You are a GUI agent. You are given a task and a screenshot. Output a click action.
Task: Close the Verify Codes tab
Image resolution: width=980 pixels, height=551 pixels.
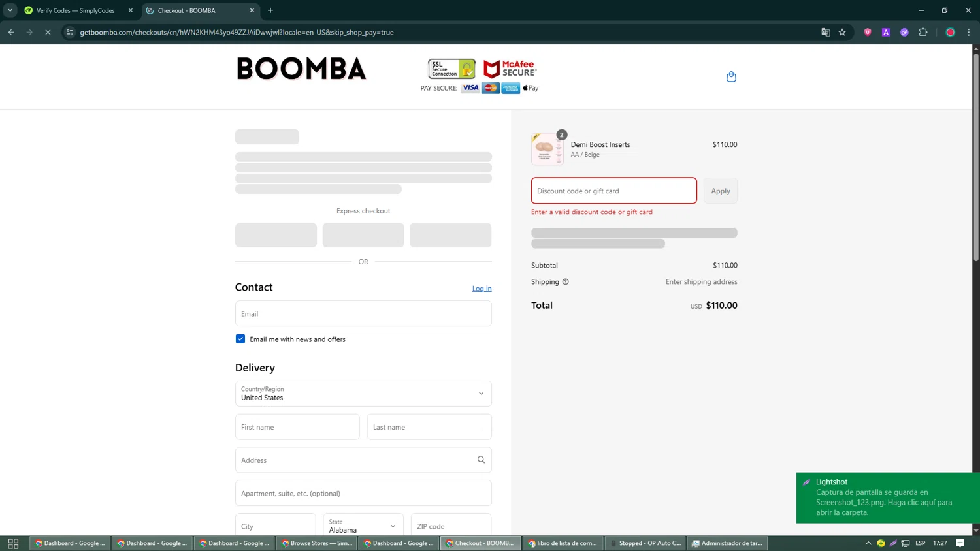pyautogui.click(x=130, y=10)
